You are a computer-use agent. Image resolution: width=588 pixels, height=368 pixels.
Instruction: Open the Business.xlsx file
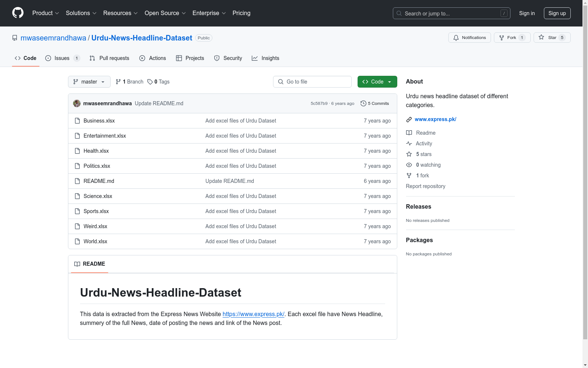[99, 121]
